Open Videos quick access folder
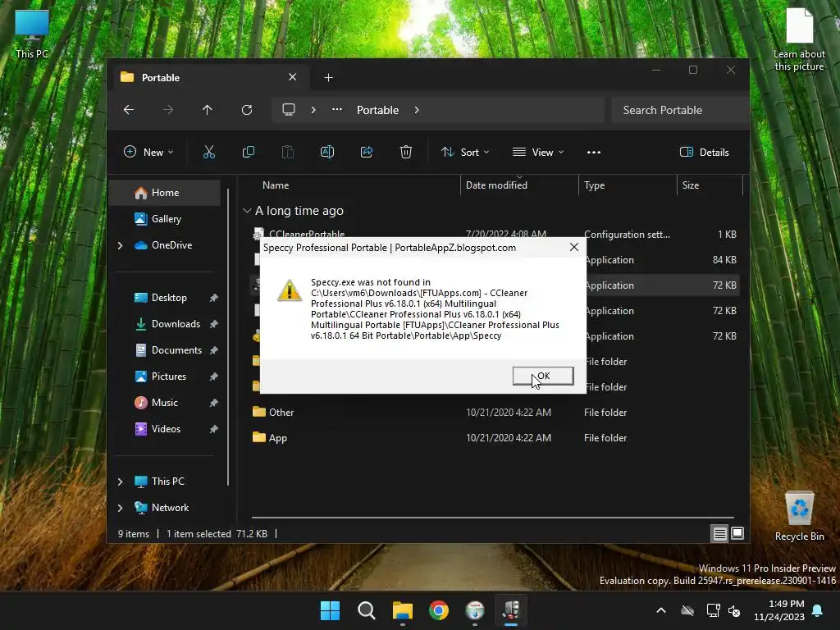Image resolution: width=840 pixels, height=630 pixels. (166, 428)
